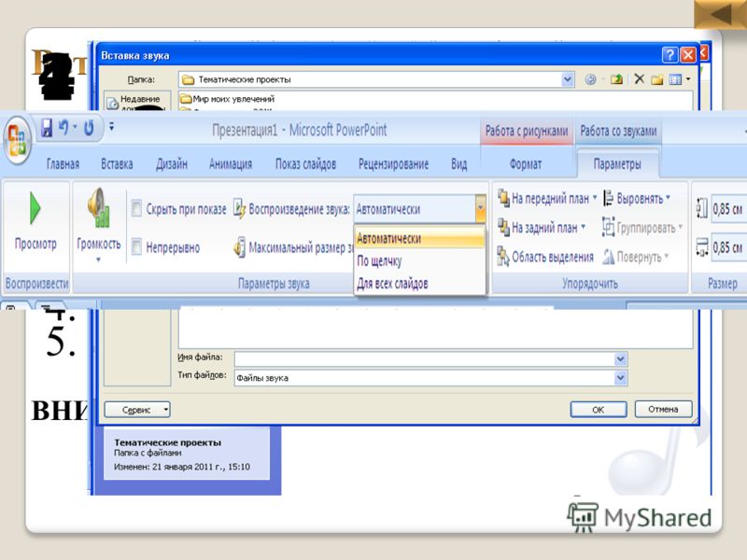
Task: Click Воспроизведение звука icon
Action: coord(239,208)
